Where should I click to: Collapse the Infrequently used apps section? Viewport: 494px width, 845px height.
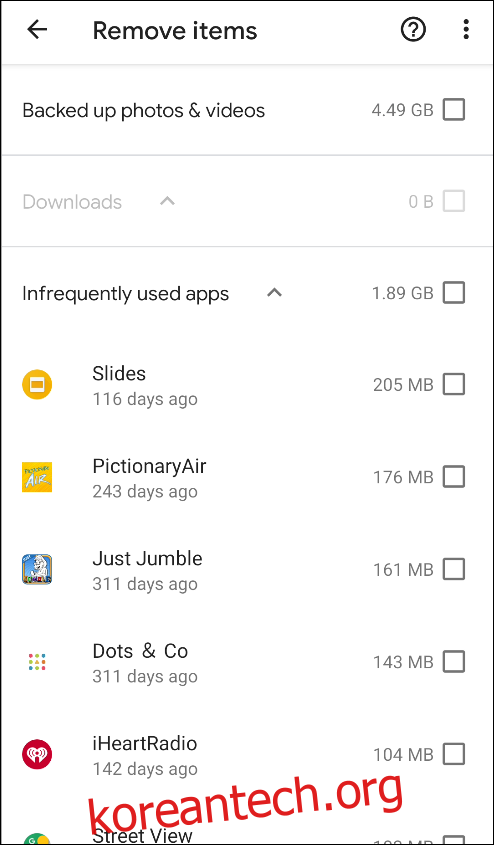(x=275, y=293)
